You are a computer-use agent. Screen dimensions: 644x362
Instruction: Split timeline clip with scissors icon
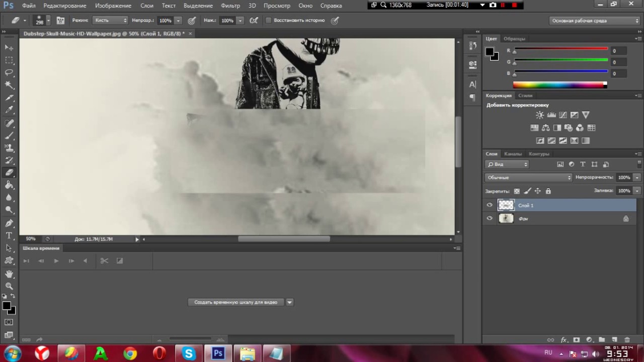click(x=104, y=260)
